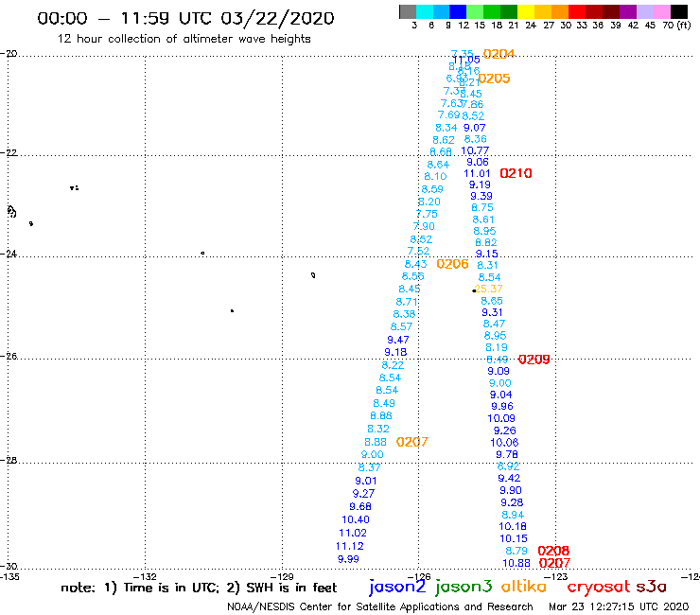Image resolution: width=700 pixels, height=615 pixels.
Task: Click the 8.71 wave height value
Action: [x=407, y=302]
